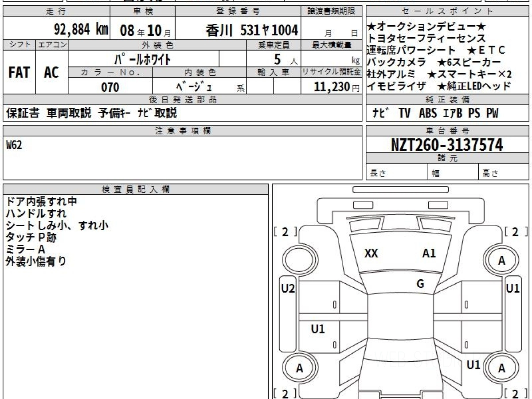The image size is (532, 399).
Task: Click ABS in genuine equipment
Action: 428,113
